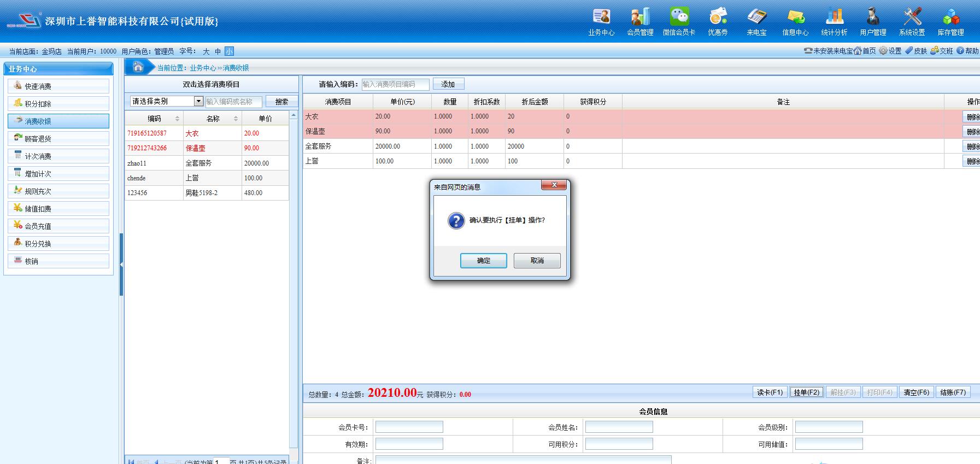Click the 输入消费项目编码 input field

[395, 84]
